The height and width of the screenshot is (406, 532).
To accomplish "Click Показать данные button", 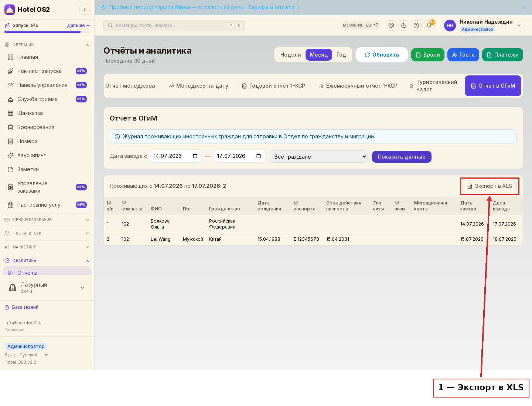I will coord(402,157).
